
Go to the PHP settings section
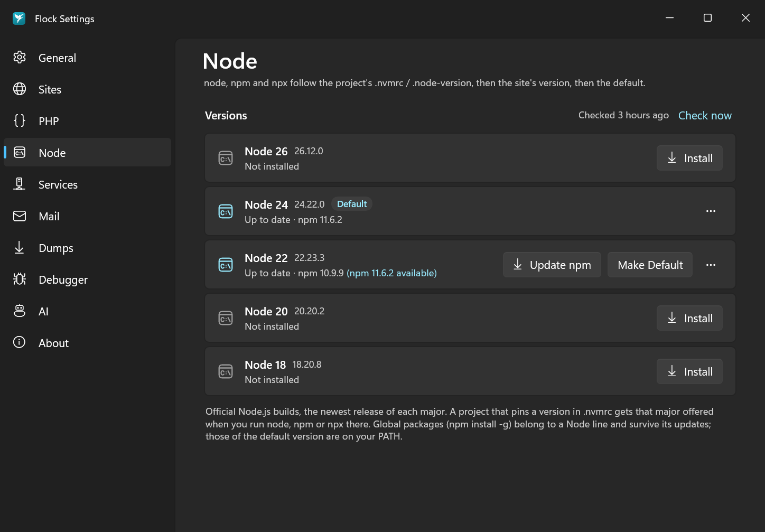coord(87,121)
